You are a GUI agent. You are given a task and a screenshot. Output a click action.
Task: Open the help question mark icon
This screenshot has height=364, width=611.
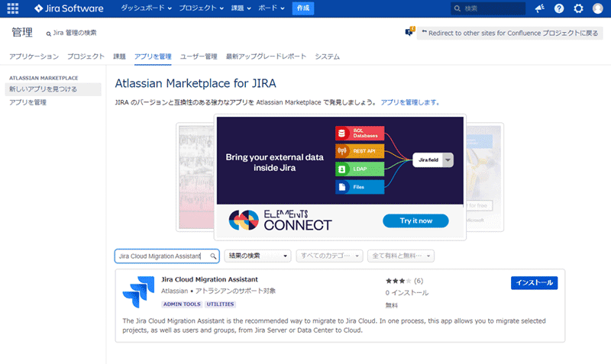coord(559,8)
